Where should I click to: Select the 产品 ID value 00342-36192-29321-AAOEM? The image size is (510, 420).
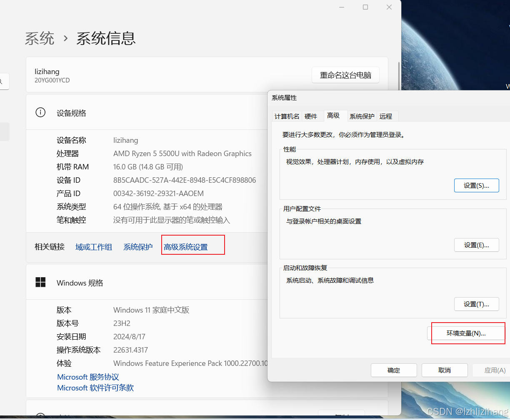pos(158,194)
